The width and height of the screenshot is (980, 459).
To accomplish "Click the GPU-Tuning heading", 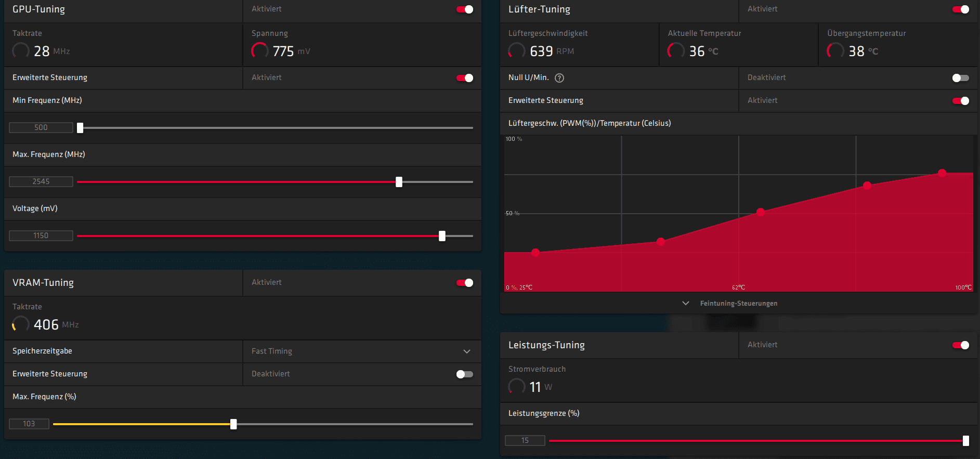I will tap(39, 9).
